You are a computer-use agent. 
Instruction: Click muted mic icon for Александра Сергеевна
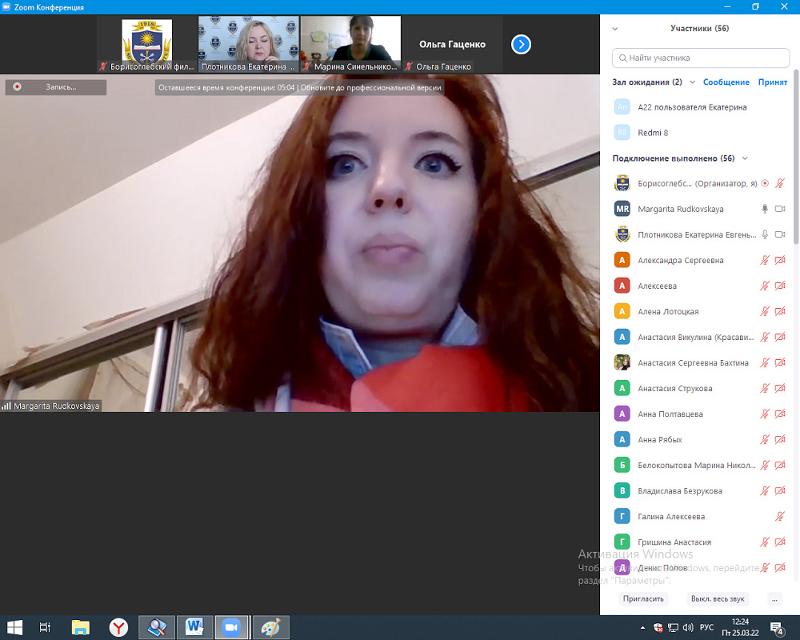pyautogui.click(x=765, y=260)
